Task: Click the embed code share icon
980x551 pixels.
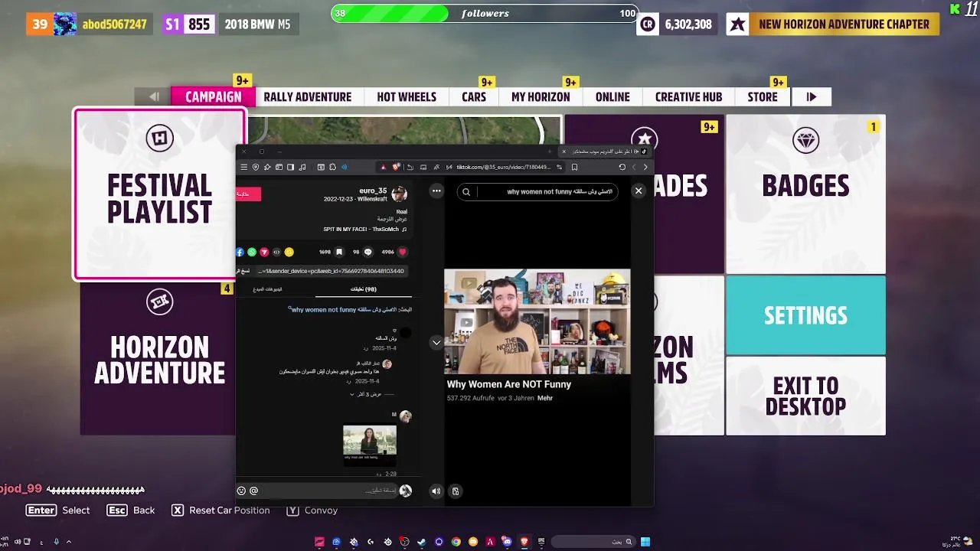Action: coord(276,252)
